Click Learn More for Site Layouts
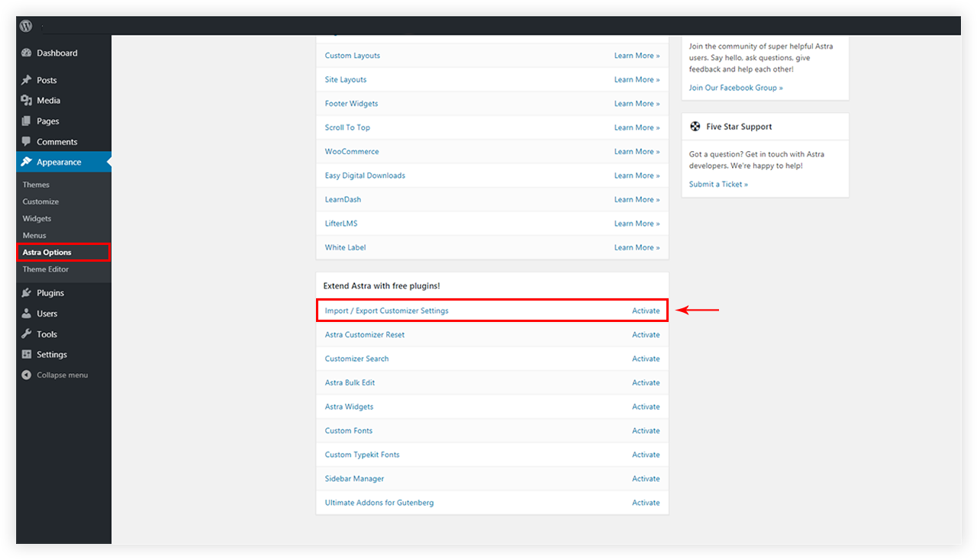 [x=637, y=79]
